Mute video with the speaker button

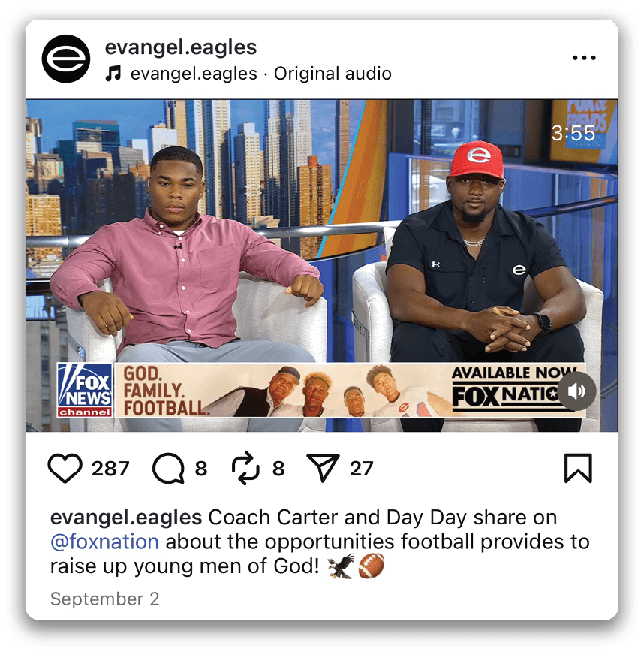click(x=577, y=391)
